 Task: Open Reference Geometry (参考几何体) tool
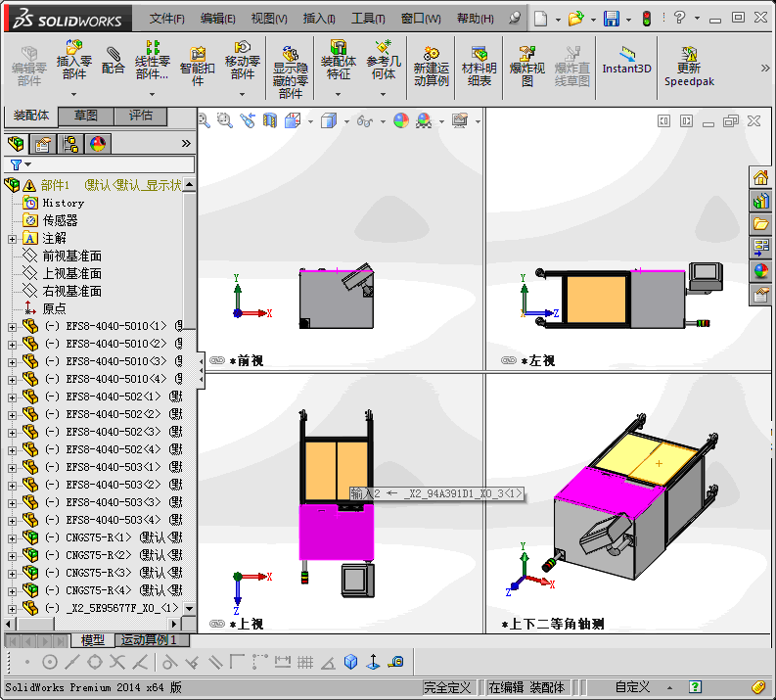(x=384, y=60)
